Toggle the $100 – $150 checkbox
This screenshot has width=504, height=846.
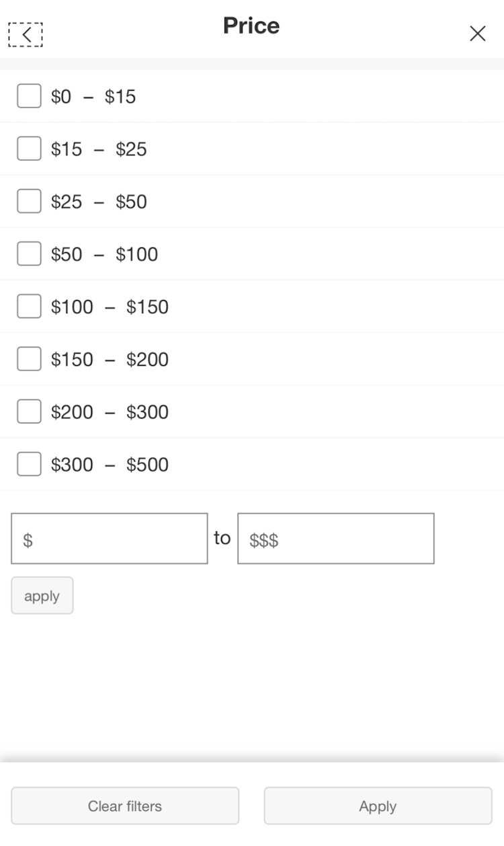29,307
